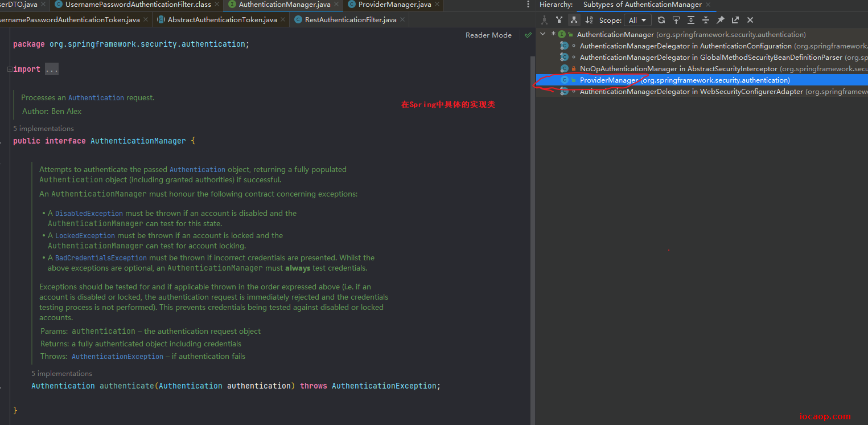
Task: Open Authentication link in 'Attempts to authenticate' text
Action: click(x=198, y=170)
